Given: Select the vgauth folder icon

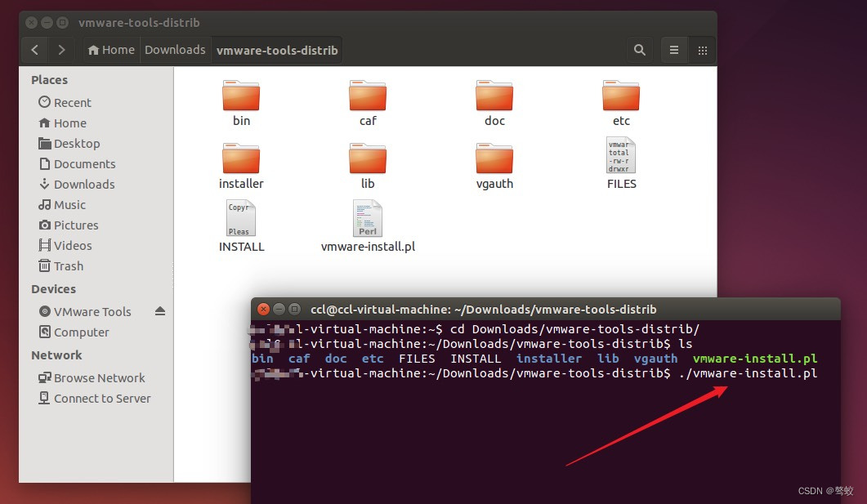Looking at the screenshot, I should [494, 158].
